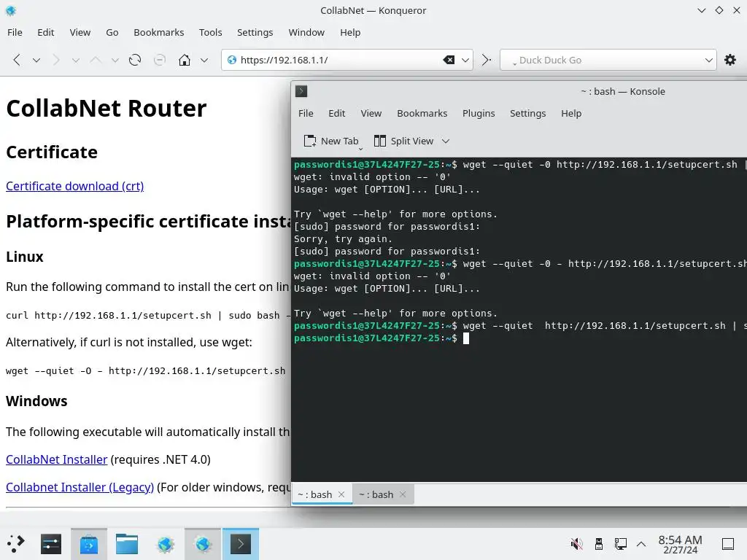Open the Konqueror Bookmarks menu
747x560 pixels.
click(x=158, y=32)
